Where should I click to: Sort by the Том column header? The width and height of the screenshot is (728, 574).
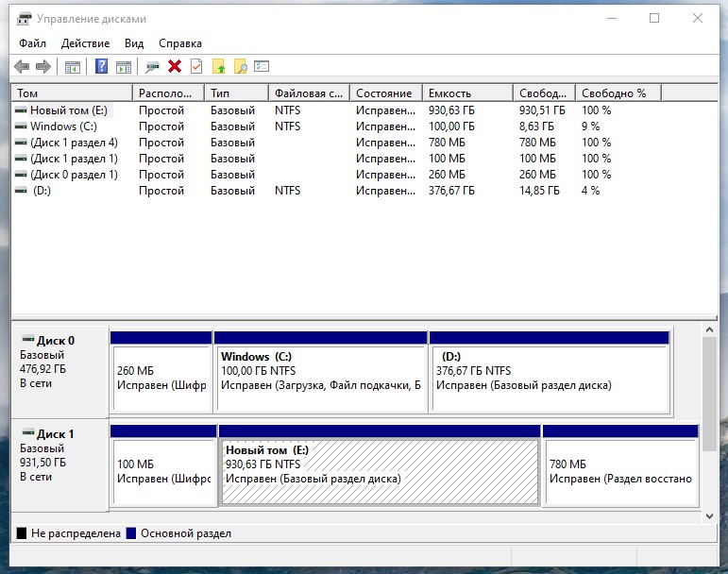pyautogui.click(x=72, y=93)
